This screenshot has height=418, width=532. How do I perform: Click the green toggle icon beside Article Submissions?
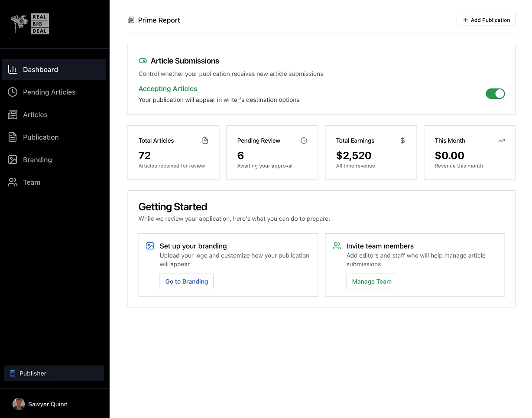(x=143, y=61)
